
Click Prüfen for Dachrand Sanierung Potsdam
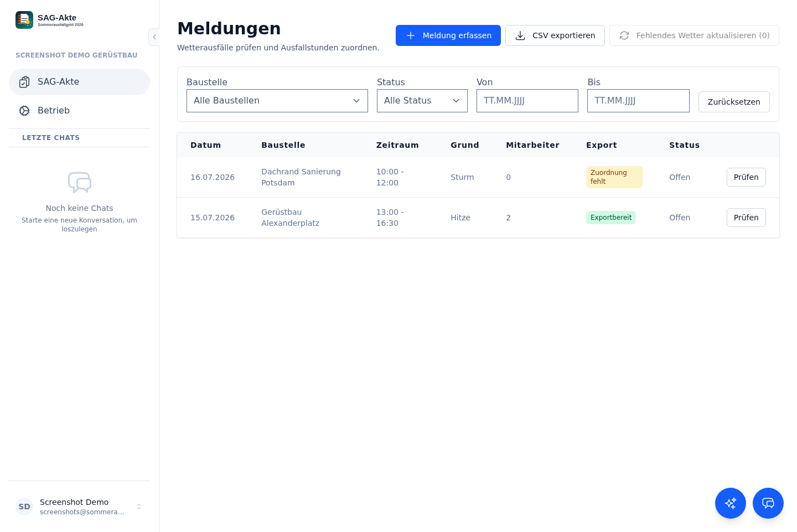tap(746, 177)
